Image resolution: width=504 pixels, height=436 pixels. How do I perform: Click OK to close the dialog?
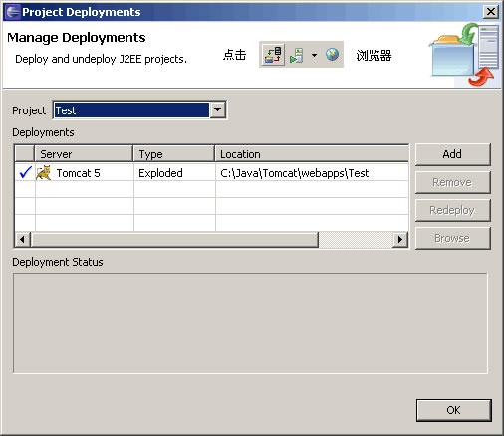pyautogui.click(x=453, y=410)
